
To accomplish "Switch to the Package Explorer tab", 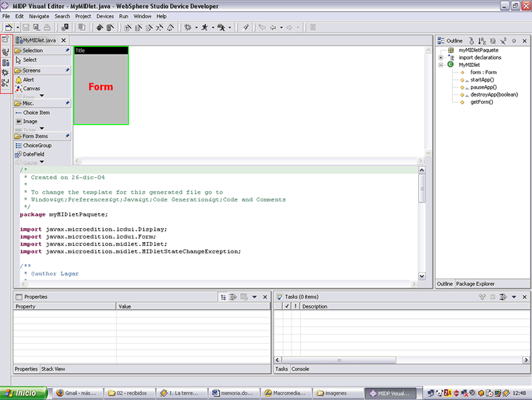I will coord(475,284).
